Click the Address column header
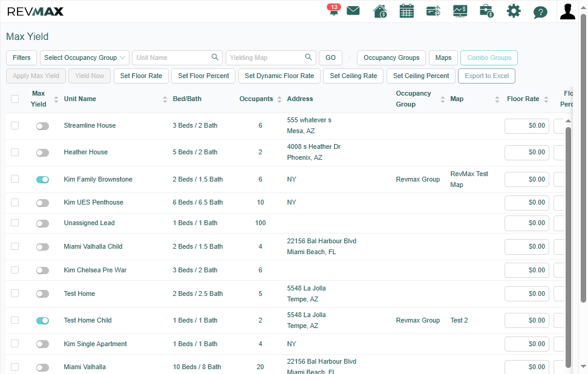 (x=300, y=99)
